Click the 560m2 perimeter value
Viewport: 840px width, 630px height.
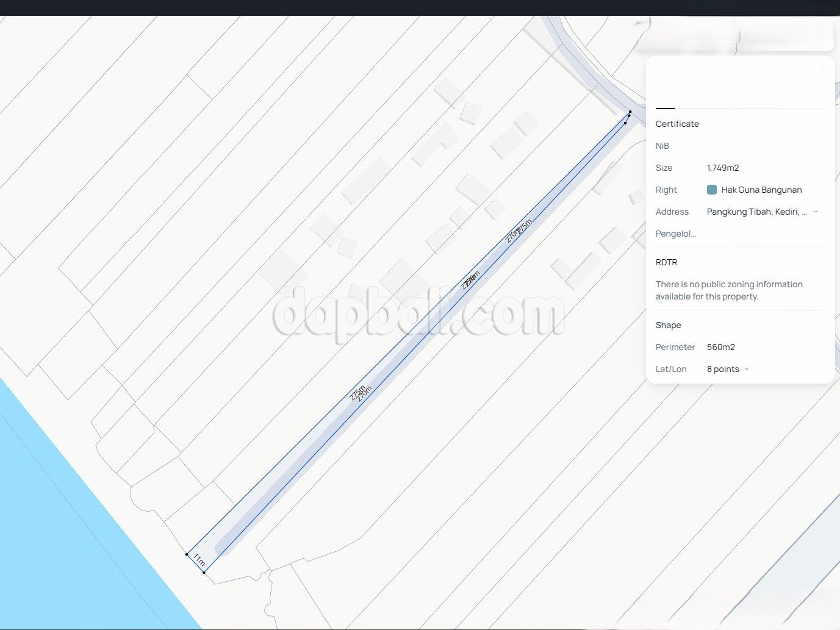tap(720, 347)
